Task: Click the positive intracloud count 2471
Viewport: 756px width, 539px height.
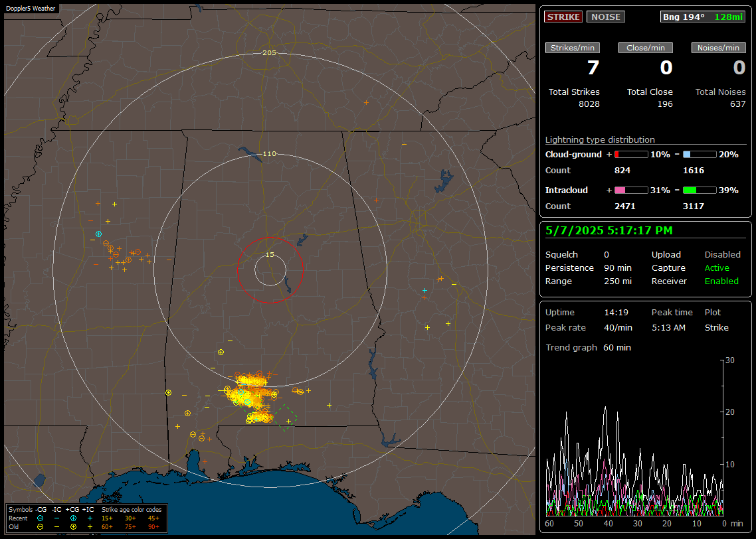Action: click(625, 206)
